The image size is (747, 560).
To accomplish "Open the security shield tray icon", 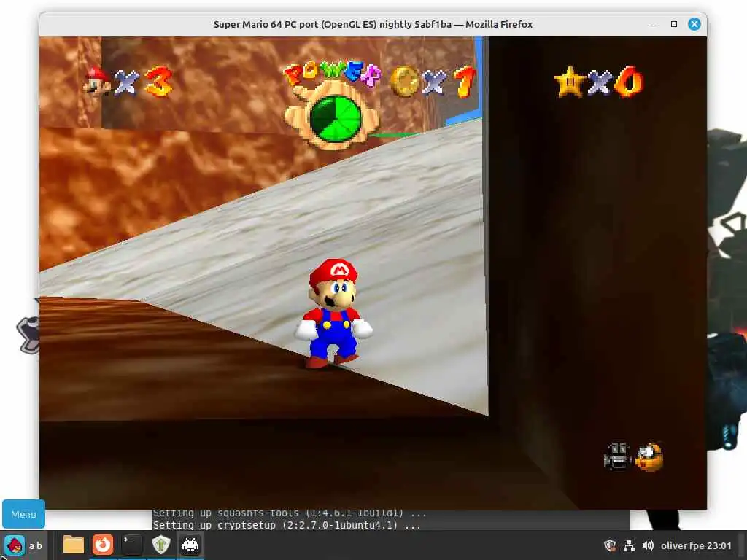I will coord(610,545).
